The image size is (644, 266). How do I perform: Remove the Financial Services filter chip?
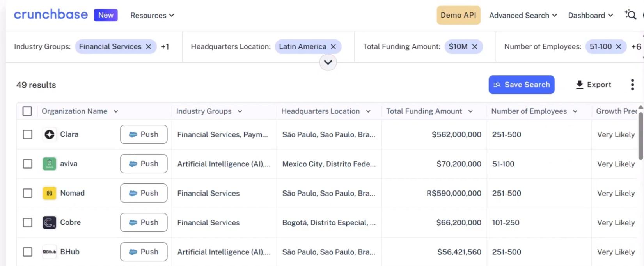point(149,46)
